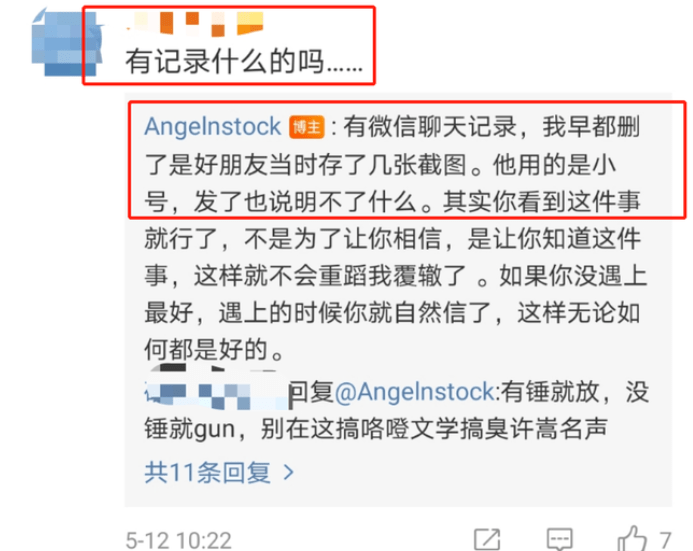The image size is (693, 551).
Task: Tap the @AngelnStock mention in the second reply
Action: (415, 392)
